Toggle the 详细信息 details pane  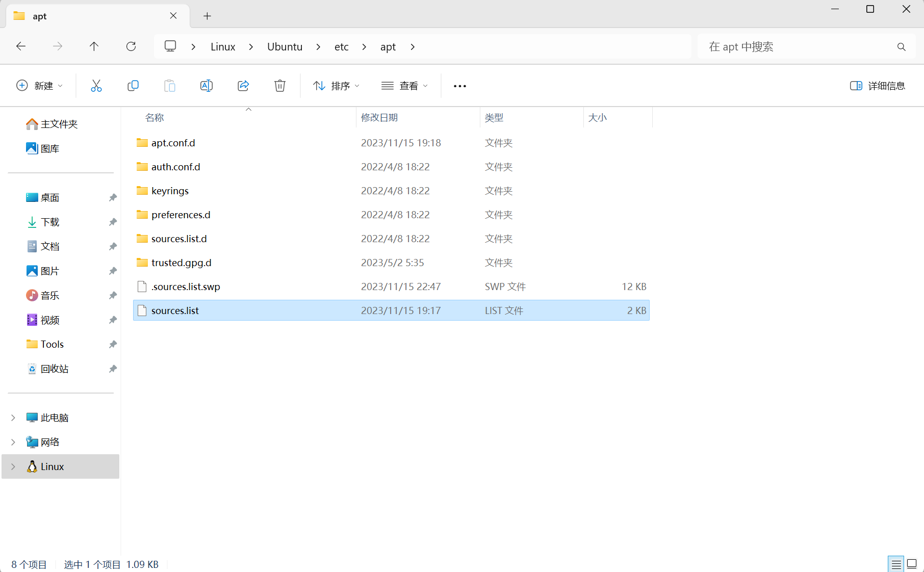coord(877,86)
